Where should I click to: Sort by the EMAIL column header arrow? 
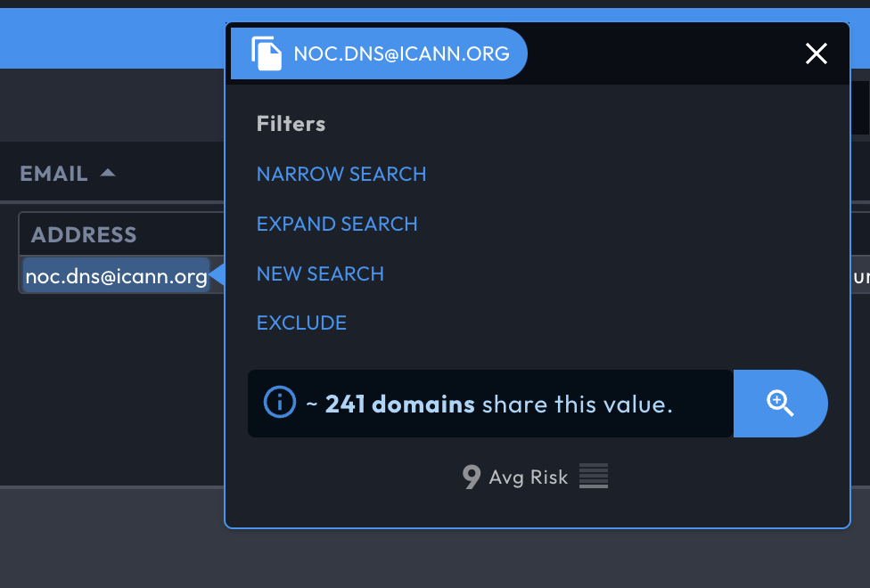[108, 173]
